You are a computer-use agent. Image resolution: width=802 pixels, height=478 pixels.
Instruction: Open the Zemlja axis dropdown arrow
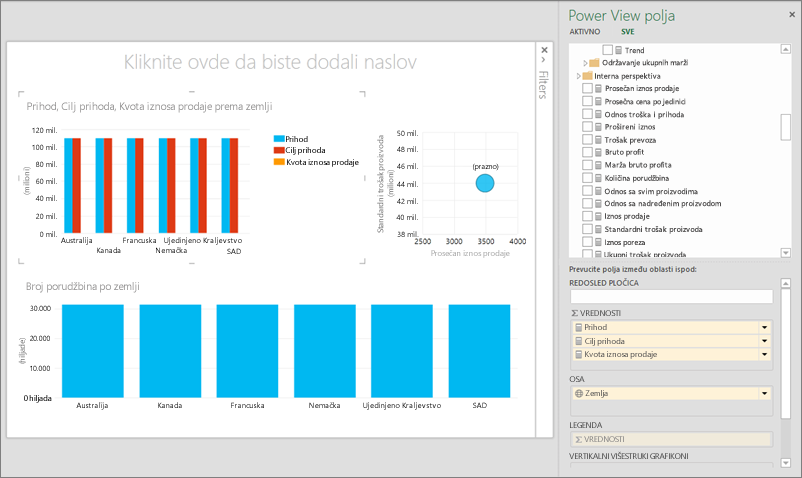[x=765, y=394]
